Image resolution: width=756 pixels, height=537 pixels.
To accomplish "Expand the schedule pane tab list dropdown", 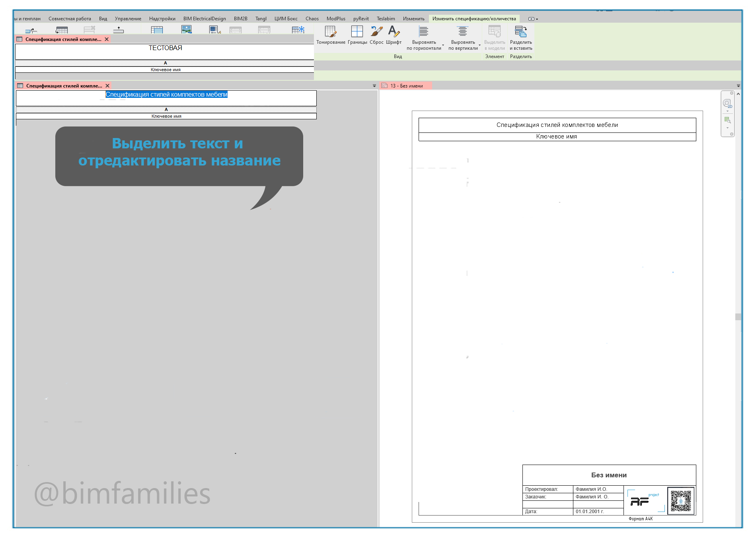I will pyautogui.click(x=374, y=86).
